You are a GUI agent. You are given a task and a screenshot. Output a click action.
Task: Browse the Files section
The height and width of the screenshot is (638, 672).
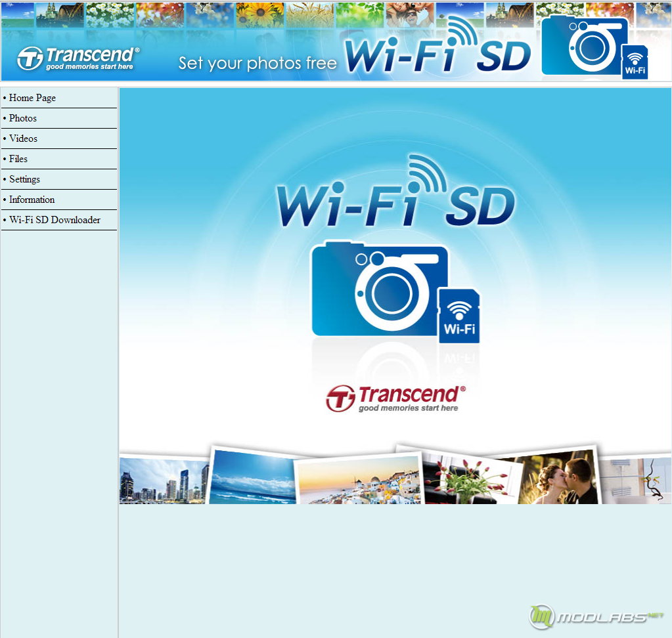tap(18, 159)
